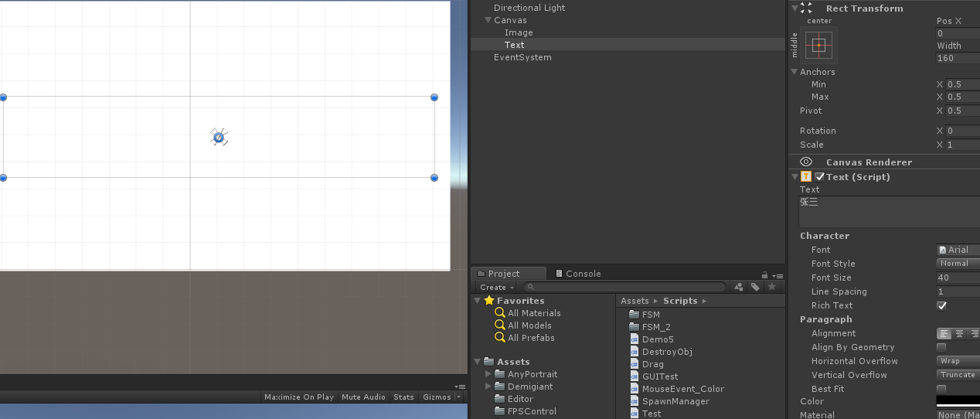Click the Rect Transform component icon
Screen dimensions: 980x419
[x=806, y=8]
